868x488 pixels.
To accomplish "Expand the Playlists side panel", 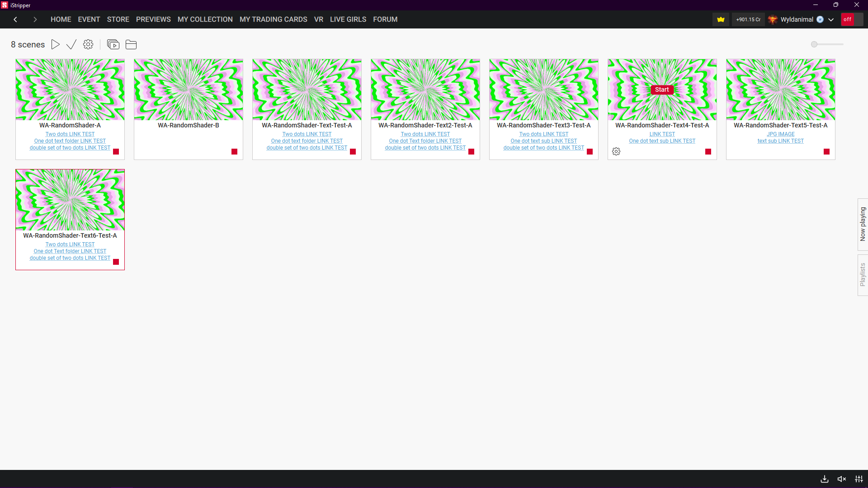I will pos(863,275).
